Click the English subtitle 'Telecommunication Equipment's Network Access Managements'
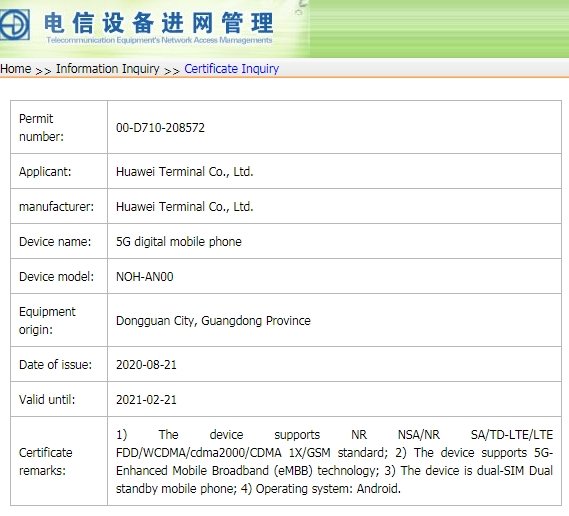Image resolution: width=569 pixels, height=516 pixels. point(159,40)
